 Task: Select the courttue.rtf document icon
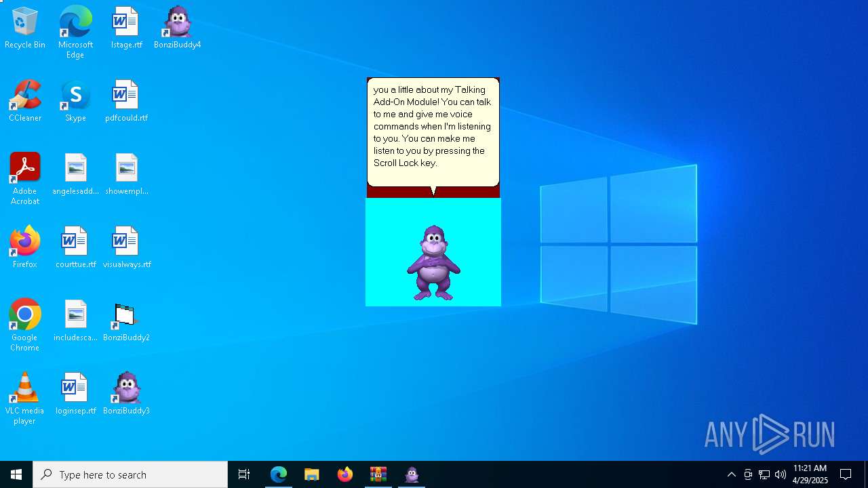[x=75, y=248]
